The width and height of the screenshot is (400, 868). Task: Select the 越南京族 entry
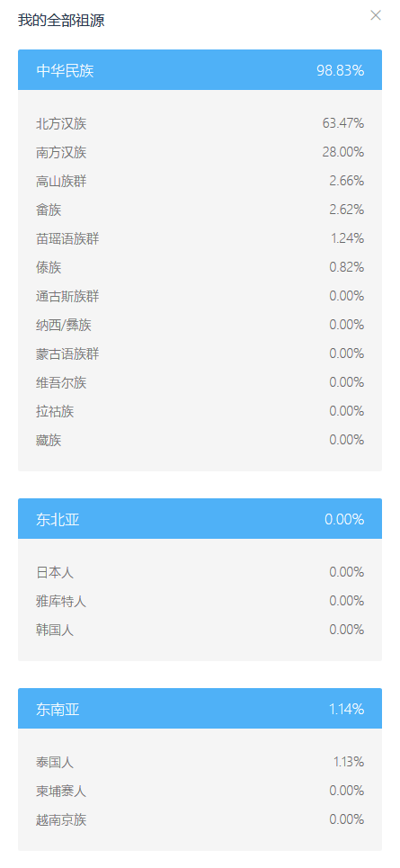[x=200, y=819]
